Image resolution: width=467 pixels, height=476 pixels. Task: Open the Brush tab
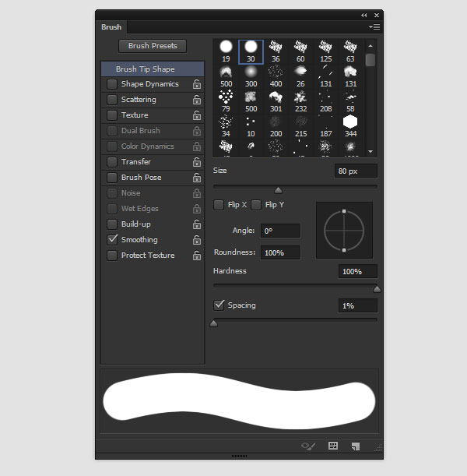pos(111,27)
